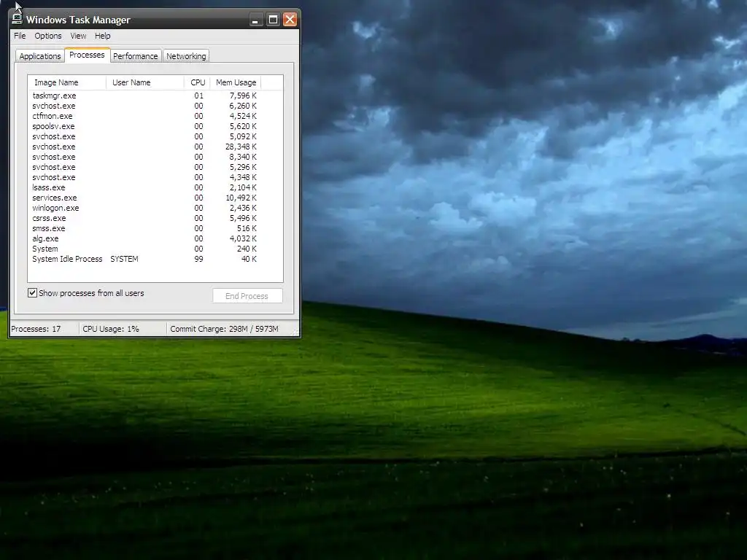This screenshot has width=747, height=560.
Task: Sort by Image Name column header
Action: click(x=67, y=82)
